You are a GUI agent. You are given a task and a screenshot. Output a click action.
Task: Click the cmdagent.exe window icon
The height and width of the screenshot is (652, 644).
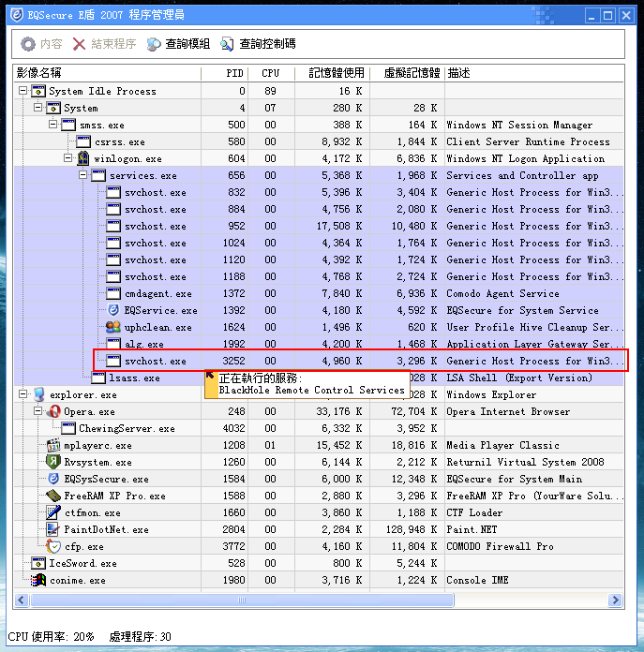pyautogui.click(x=113, y=293)
